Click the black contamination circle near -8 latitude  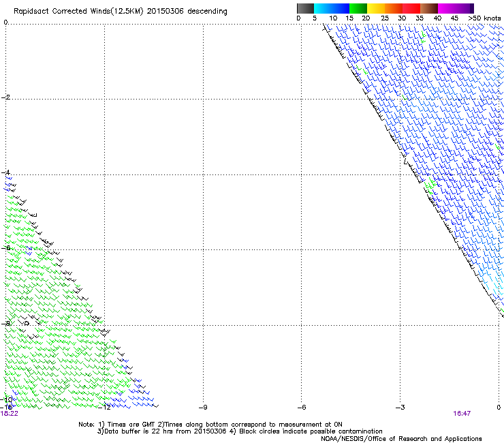click(x=27, y=323)
